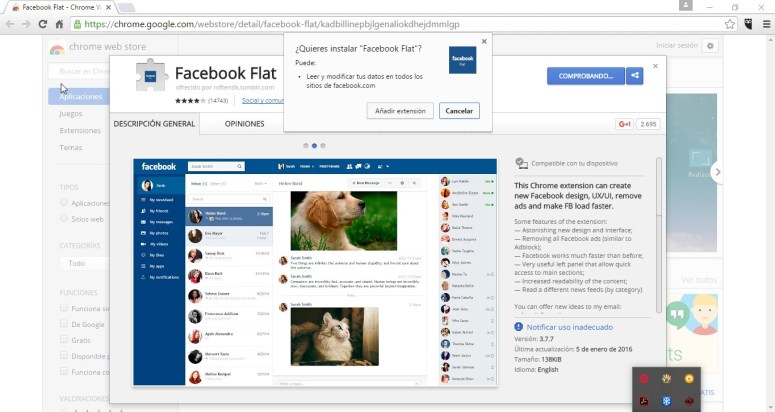Viewport: 775px width, 412px height.
Task: Click the Facebook Flat icon in install dialog
Action: [462, 60]
